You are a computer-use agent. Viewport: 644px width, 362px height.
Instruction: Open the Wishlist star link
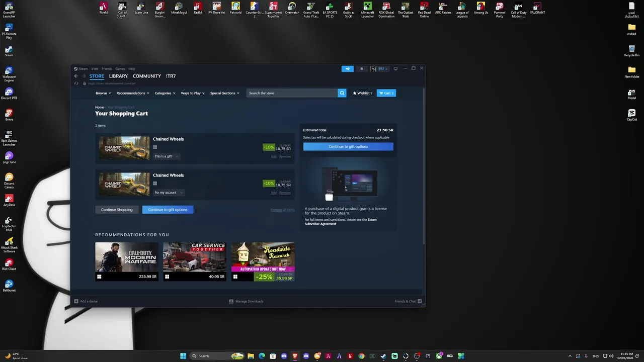[x=362, y=93]
